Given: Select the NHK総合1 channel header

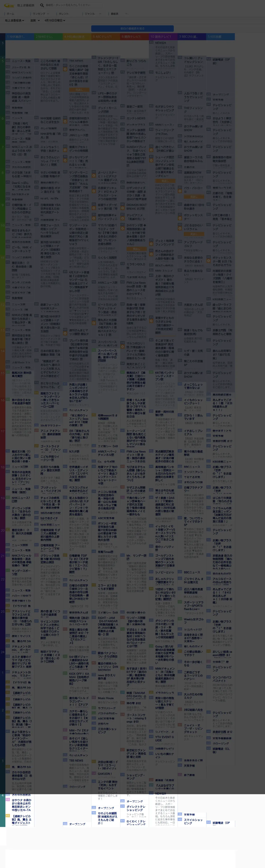Looking at the screenshot, I should pyautogui.click(x=20, y=37).
